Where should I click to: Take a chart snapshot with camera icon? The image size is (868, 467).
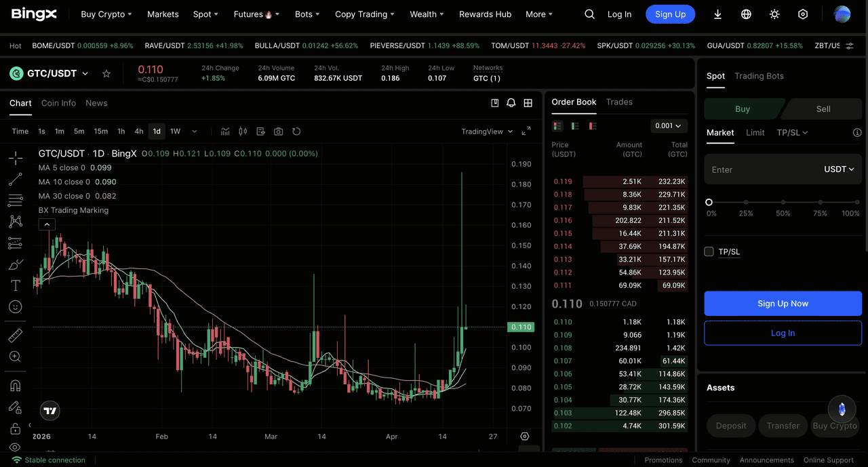[279, 131]
